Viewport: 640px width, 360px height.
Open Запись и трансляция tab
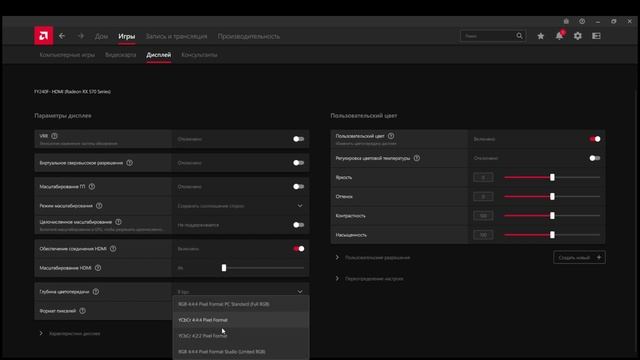(x=176, y=36)
